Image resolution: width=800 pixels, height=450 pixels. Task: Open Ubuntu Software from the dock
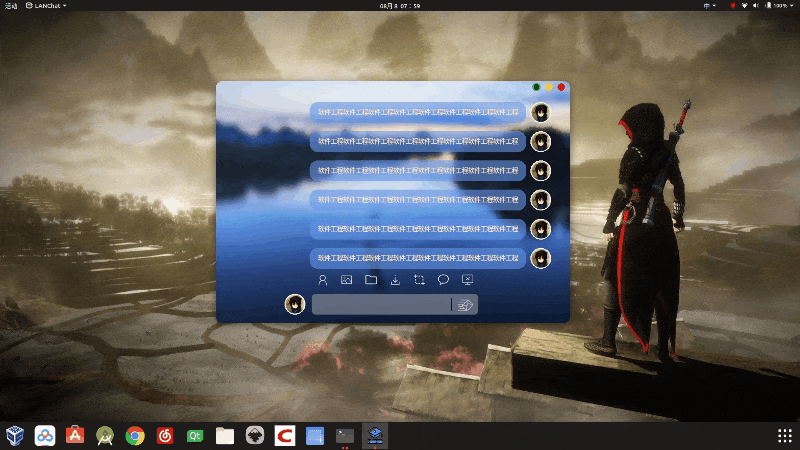(75, 436)
